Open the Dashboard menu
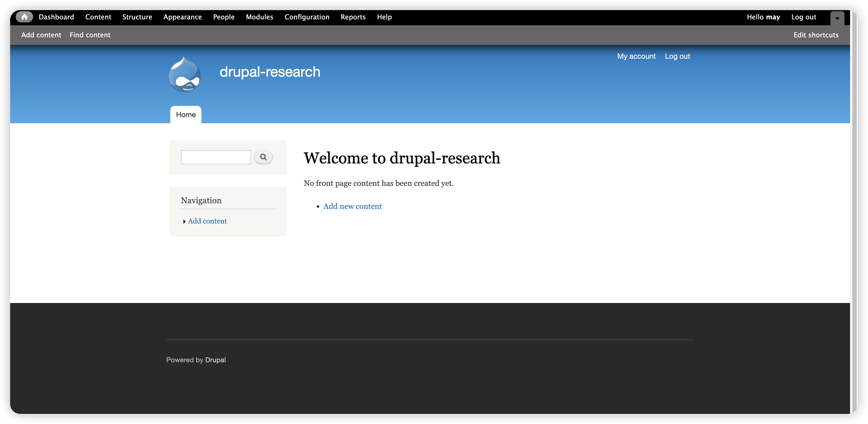The width and height of the screenshot is (868, 424). click(56, 17)
